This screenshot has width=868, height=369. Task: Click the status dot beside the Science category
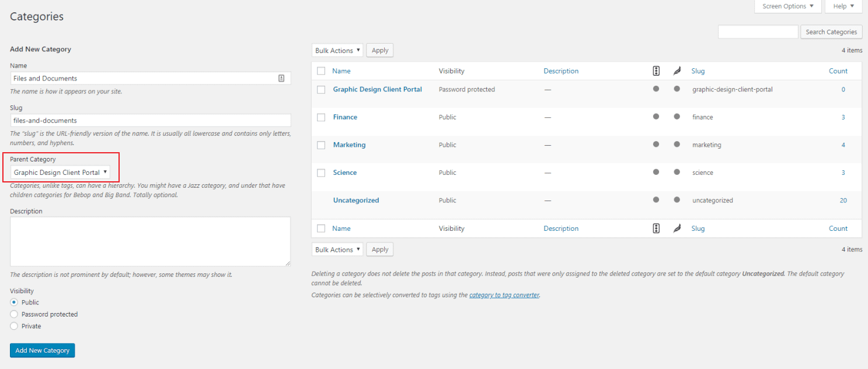tap(656, 173)
